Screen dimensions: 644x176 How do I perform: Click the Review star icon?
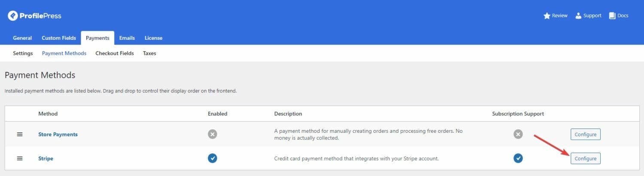tap(547, 16)
